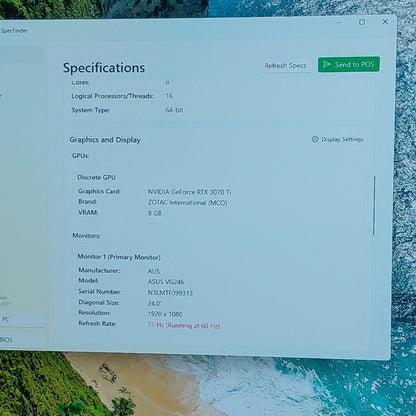Click the vertical scrollbar thumb in specs
416x416 pixels.
374,206
